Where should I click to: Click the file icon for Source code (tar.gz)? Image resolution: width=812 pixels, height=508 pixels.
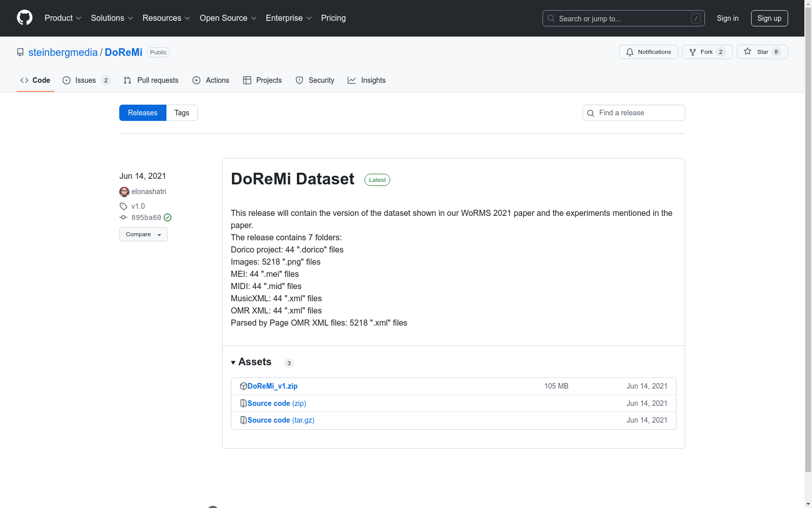tap(244, 420)
